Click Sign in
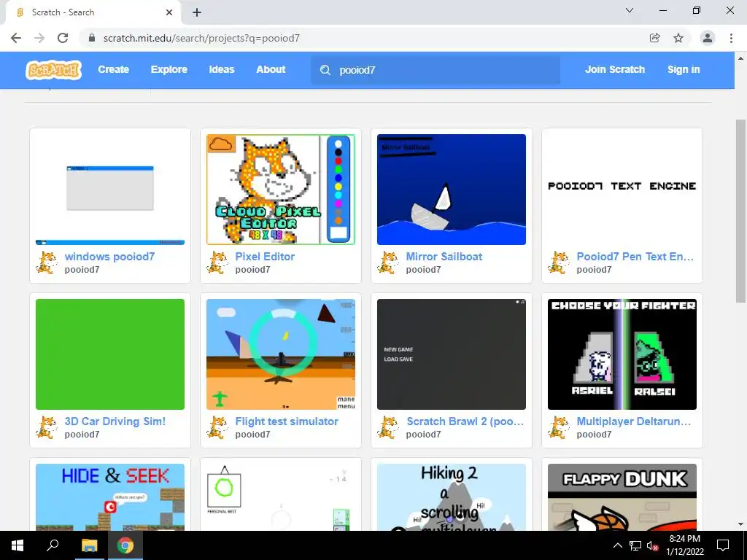747x560 pixels. coord(684,69)
